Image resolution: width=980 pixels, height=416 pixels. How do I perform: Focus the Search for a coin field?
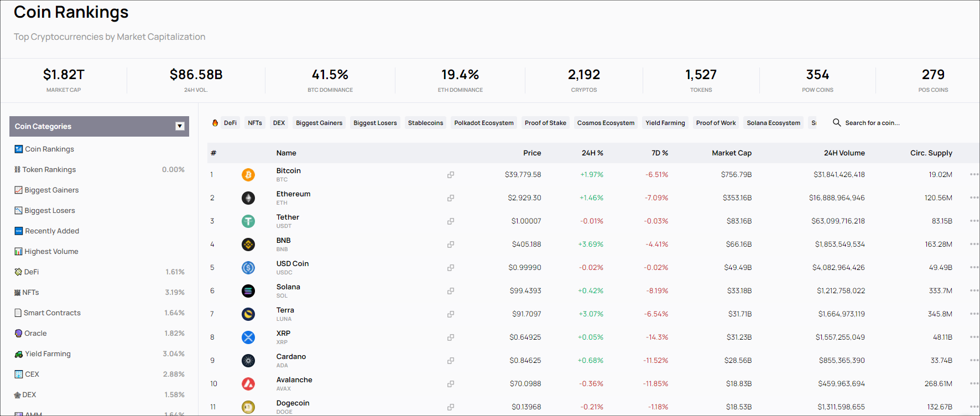pyautogui.click(x=872, y=123)
